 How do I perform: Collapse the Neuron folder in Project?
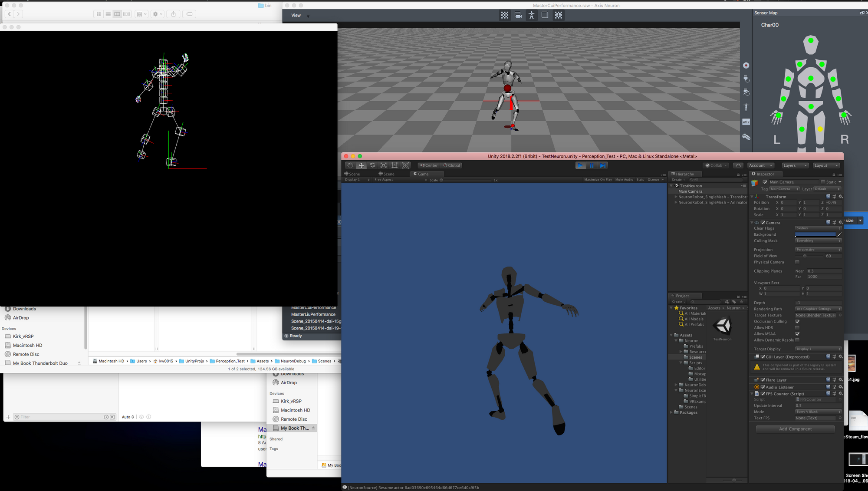676,341
